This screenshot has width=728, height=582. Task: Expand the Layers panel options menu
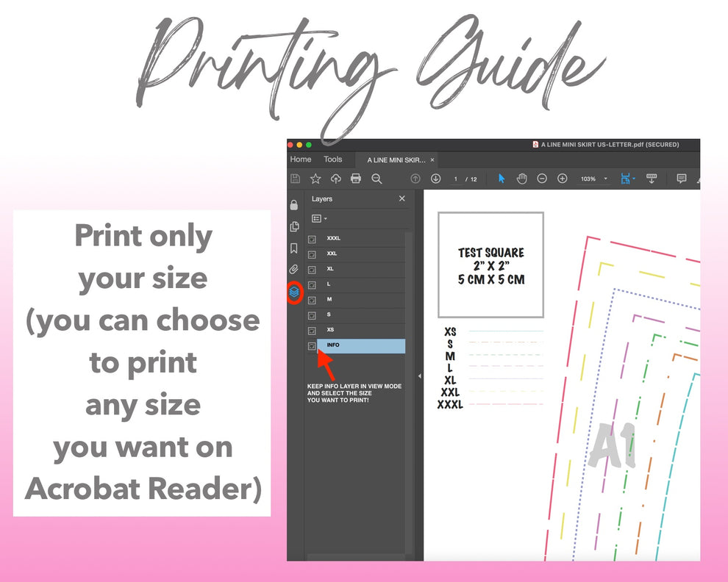pyautogui.click(x=319, y=218)
